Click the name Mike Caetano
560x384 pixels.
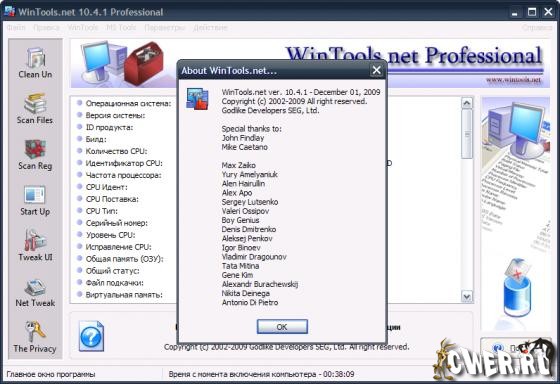coord(245,147)
